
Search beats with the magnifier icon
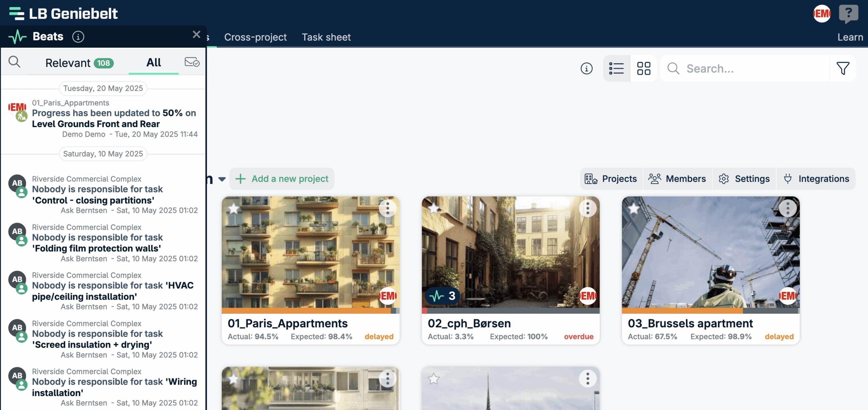[x=15, y=62]
